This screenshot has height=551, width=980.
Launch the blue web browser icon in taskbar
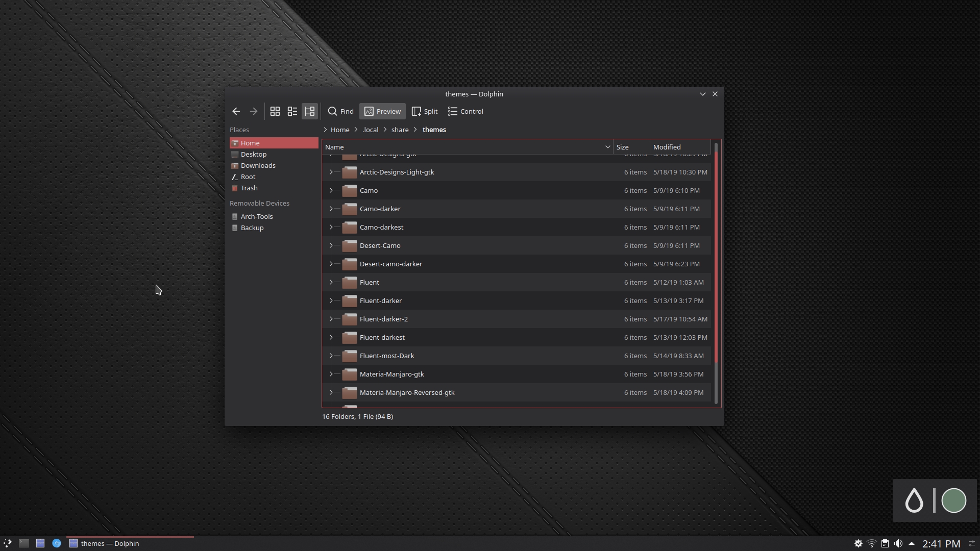[x=57, y=543]
